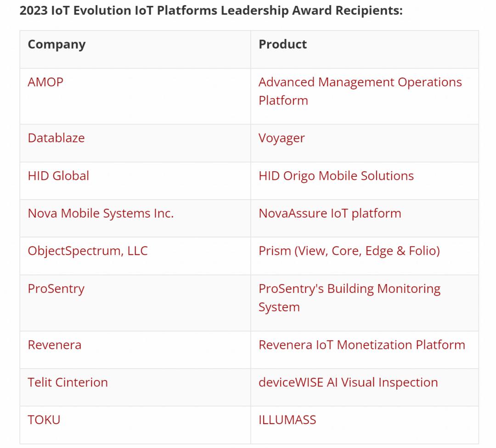Open deviceWISE AI Visual Inspection link
This screenshot has height=448, width=496.
click(x=348, y=382)
